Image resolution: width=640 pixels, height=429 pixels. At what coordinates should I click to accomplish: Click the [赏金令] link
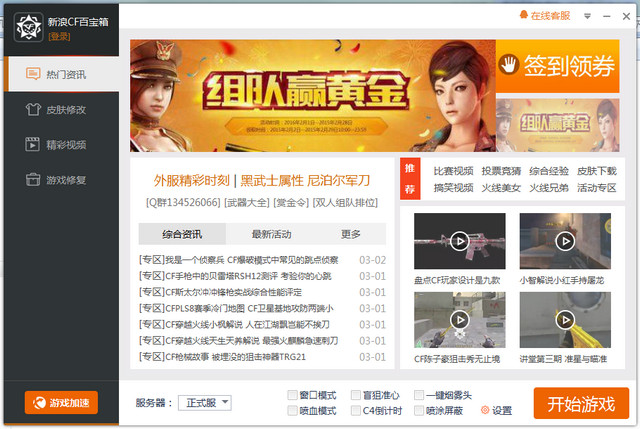[x=291, y=202]
